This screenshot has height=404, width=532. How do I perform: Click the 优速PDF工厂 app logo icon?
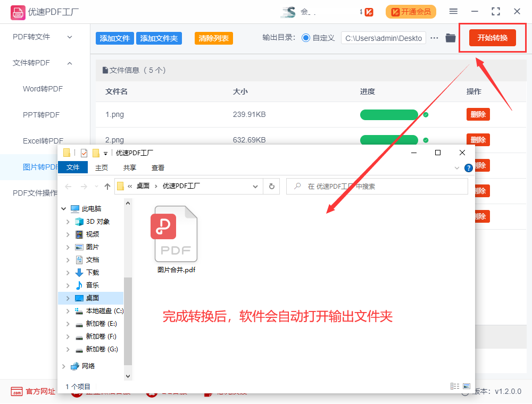pos(18,12)
